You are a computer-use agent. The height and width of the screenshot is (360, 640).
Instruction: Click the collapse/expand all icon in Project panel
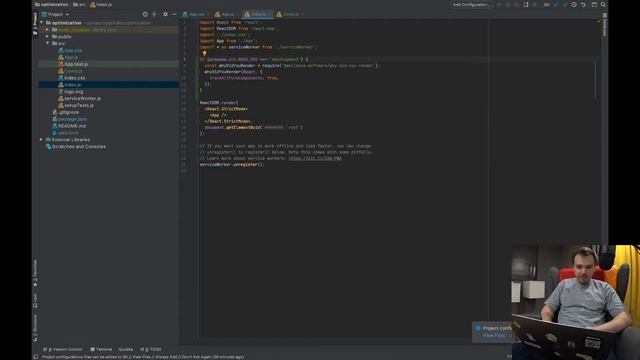point(154,14)
